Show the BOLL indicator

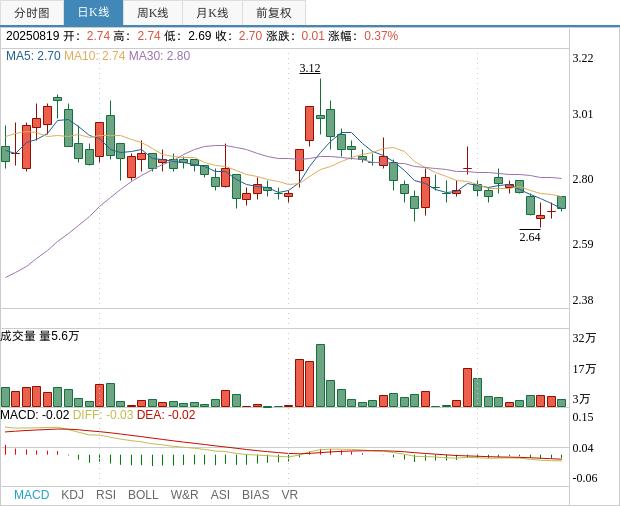pyautogui.click(x=143, y=495)
